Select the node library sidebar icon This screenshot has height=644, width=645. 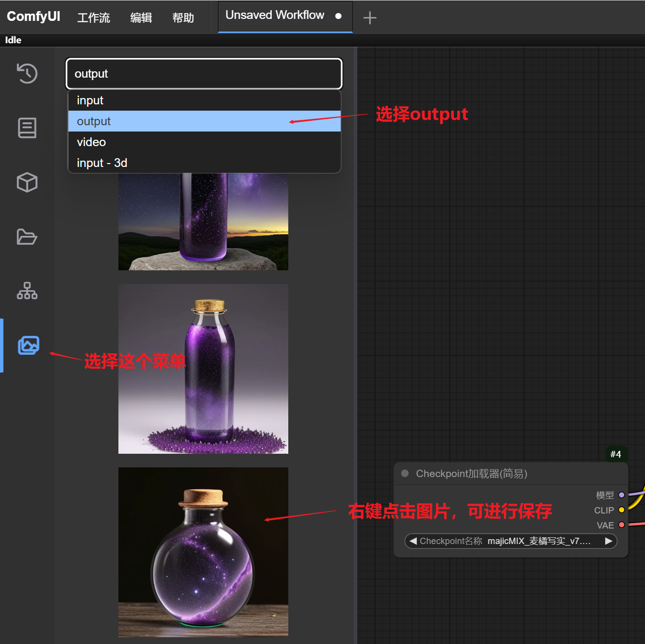click(27, 291)
